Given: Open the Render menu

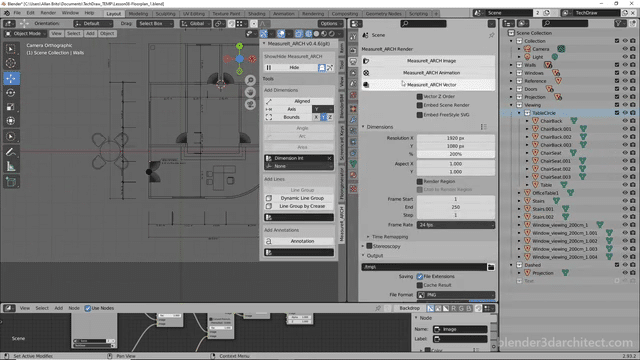Looking at the screenshot, I should (48, 13).
